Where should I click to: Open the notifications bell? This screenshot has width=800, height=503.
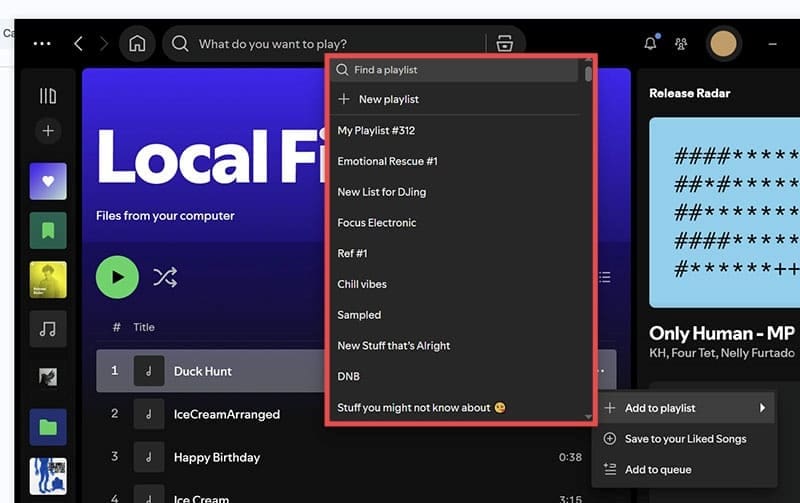[651, 44]
